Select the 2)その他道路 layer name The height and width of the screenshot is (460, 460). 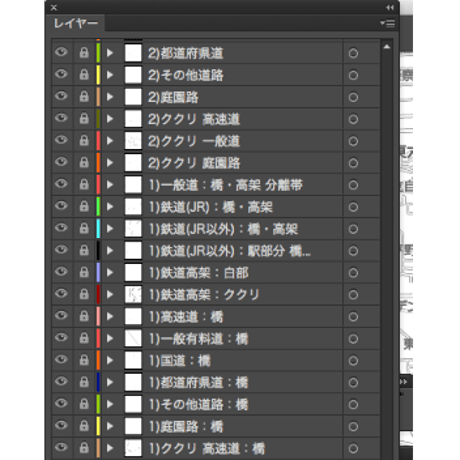click(185, 75)
